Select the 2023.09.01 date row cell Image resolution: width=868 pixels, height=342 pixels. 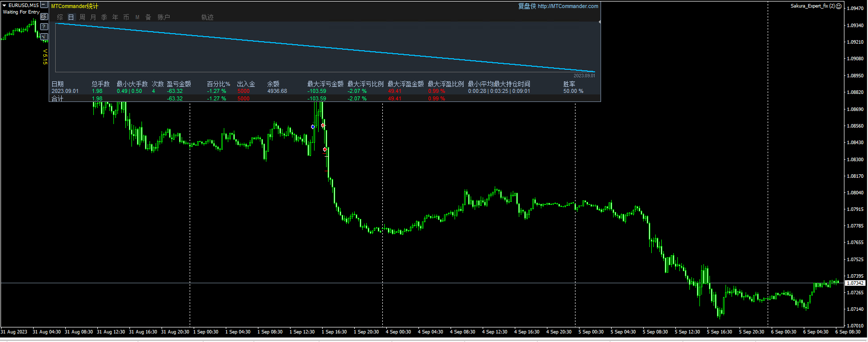pyautogui.click(x=65, y=91)
